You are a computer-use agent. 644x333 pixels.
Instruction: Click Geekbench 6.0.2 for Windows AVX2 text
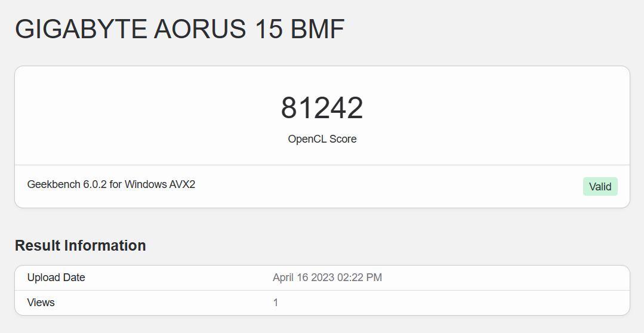click(111, 184)
